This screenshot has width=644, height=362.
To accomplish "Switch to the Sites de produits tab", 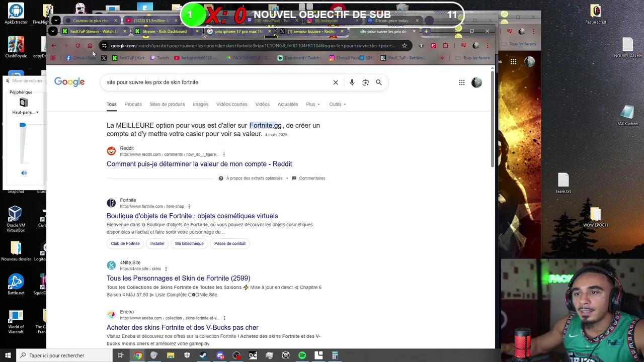I will [167, 104].
